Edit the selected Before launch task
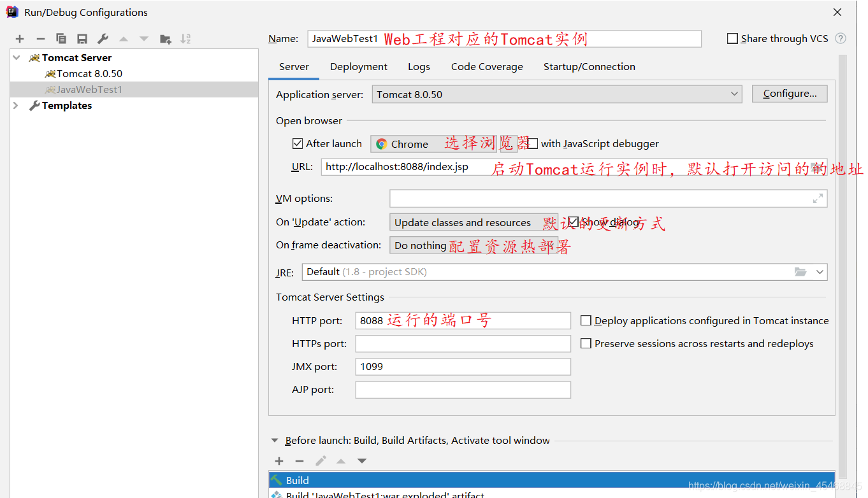868x498 pixels. [321, 461]
